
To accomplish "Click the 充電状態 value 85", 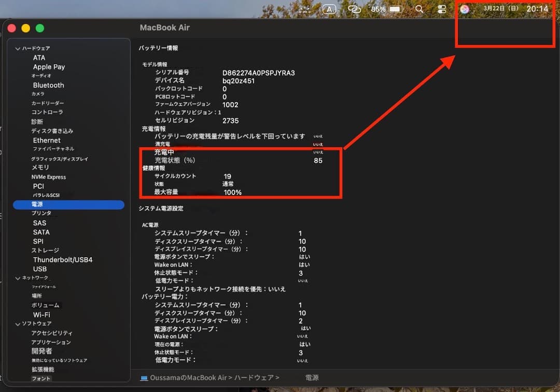I will coord(318,161).
